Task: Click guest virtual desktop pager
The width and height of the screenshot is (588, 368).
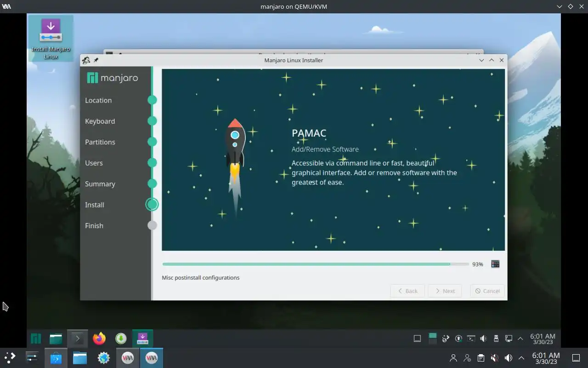Action: coord(432,339)
